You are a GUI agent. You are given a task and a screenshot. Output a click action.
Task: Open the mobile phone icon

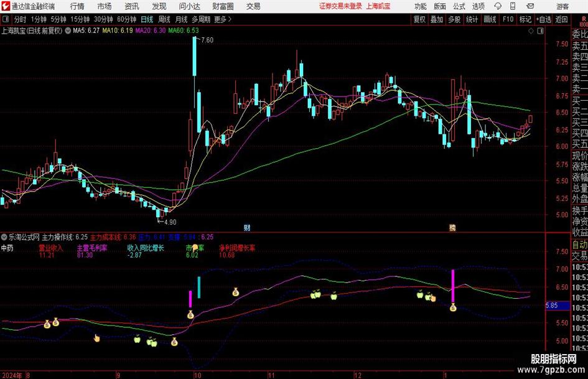point(513,6)
